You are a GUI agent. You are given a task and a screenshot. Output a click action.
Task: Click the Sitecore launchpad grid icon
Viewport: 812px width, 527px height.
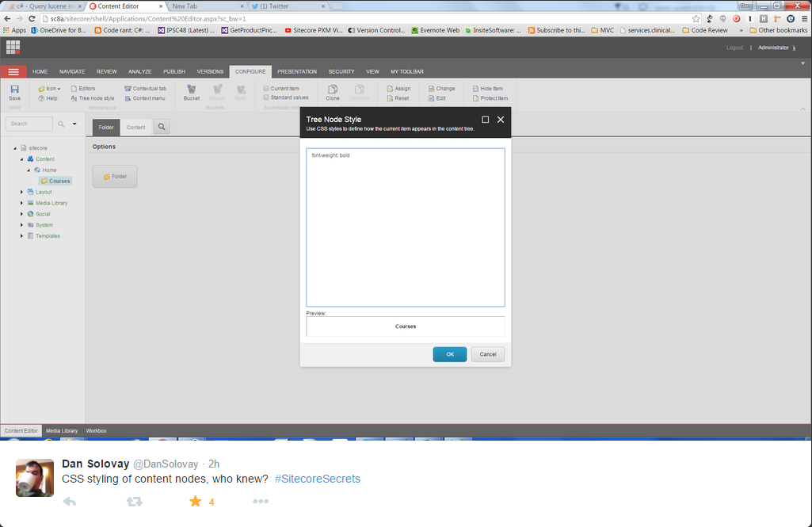[x=13, y=47]
